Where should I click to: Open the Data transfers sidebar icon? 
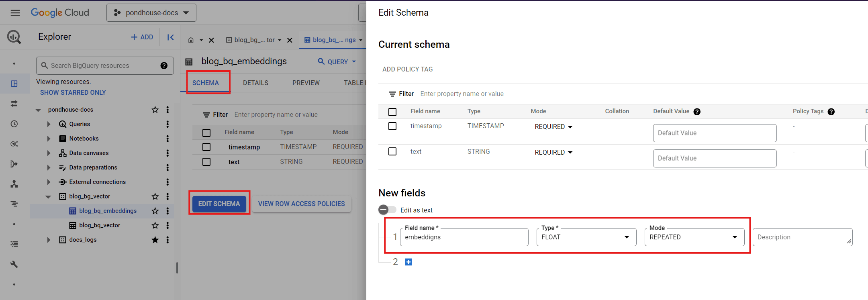[14, 104]
